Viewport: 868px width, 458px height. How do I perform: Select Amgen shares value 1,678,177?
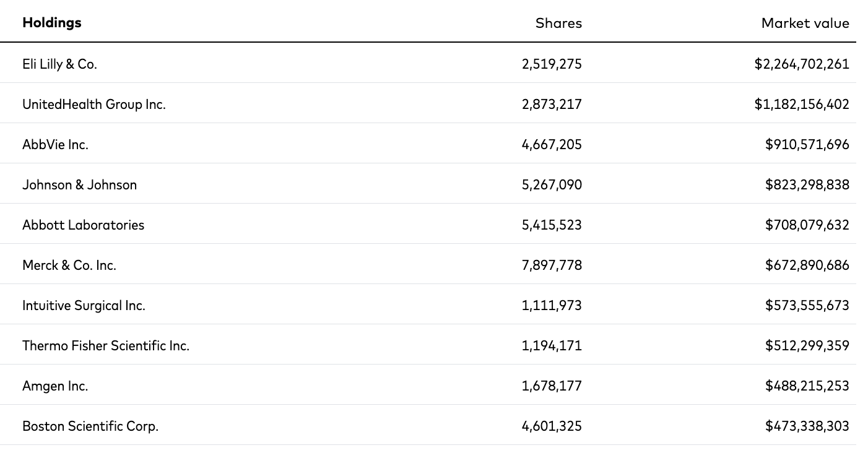pyautogui.click(x=552, y=386)
